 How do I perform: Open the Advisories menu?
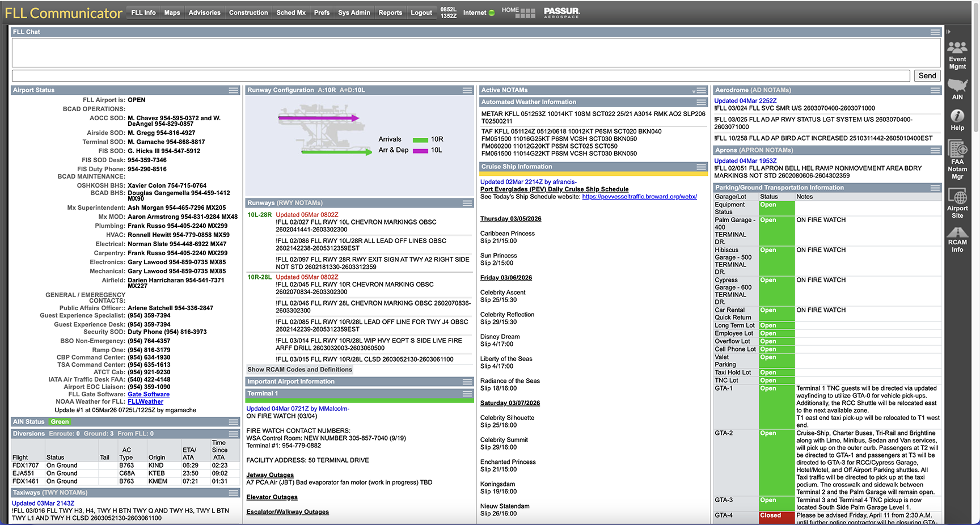click(x=204, y=12)
